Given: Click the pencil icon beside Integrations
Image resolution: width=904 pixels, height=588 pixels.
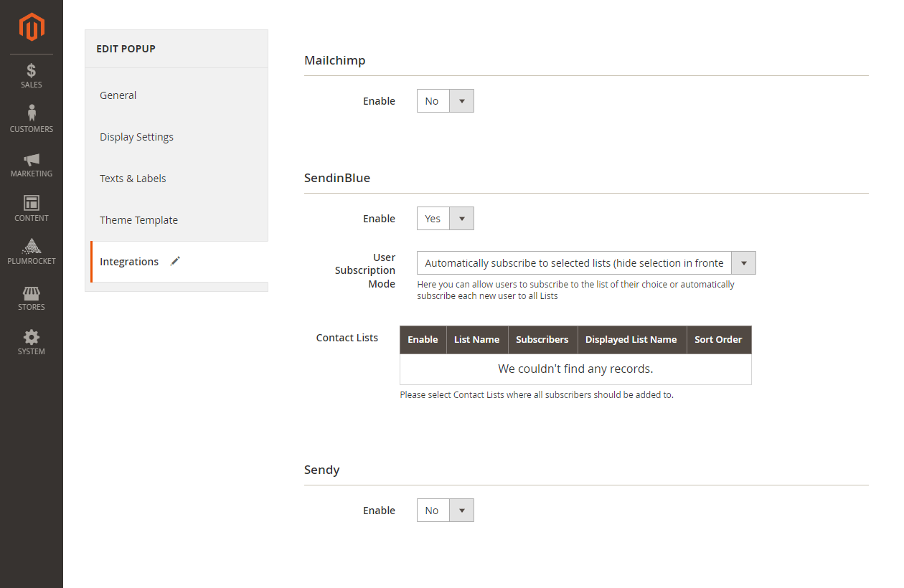Looking at the screenshot, I should pos(175,262).
